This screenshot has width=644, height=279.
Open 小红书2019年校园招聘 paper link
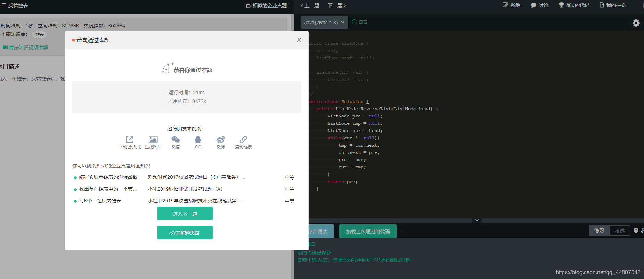point(196,201)
